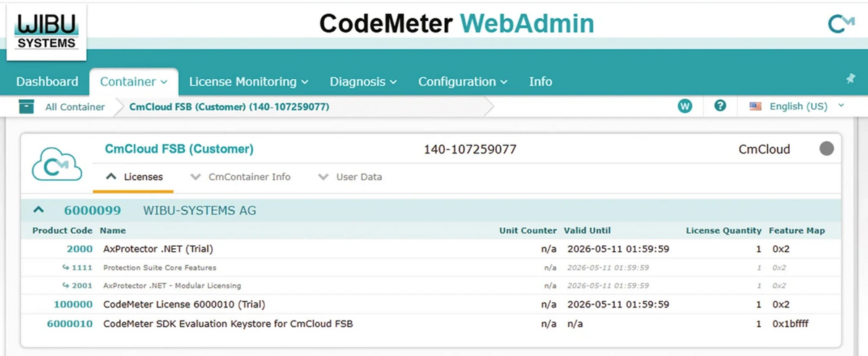
Task: Collapse the 6000099 WIBU-SYSTEMS AG section
Action: pos(39,211)
